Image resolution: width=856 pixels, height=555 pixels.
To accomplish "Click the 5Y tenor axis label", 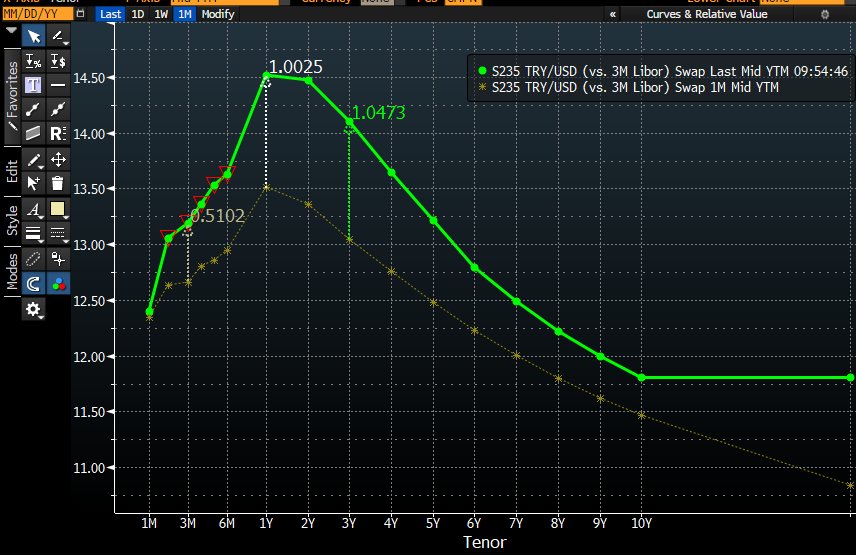I will point(433,523).
